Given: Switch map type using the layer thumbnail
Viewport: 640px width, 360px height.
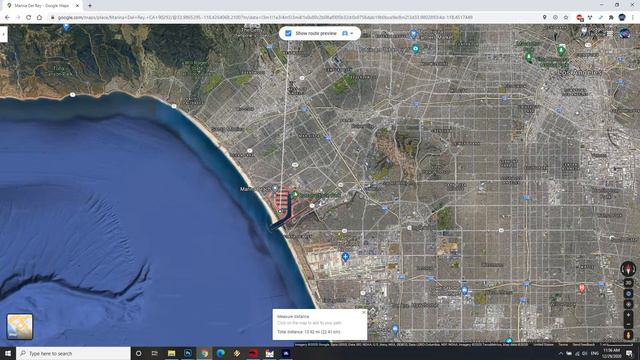Looking at the screenshot, I should [20, 327].
